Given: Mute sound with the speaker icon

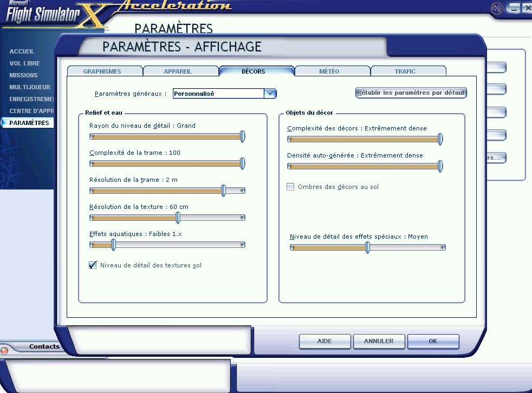Looking at the screenshot, I should coord(497,8).
